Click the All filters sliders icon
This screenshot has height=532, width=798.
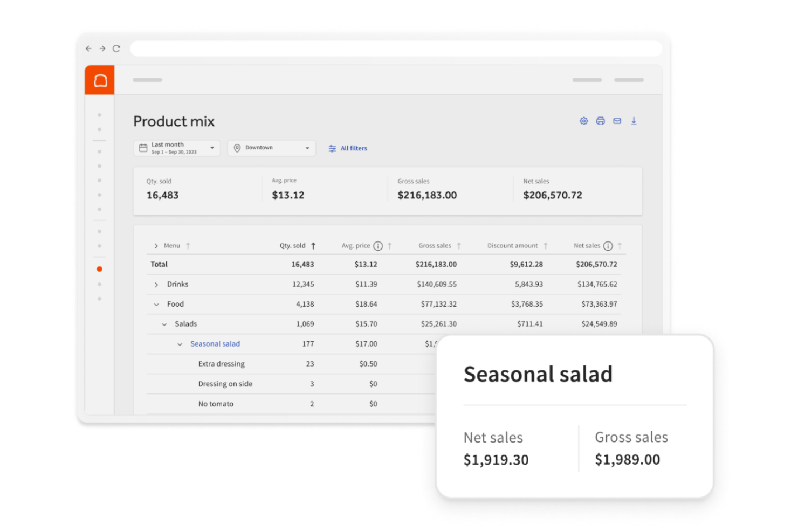(x=332, y=148)
